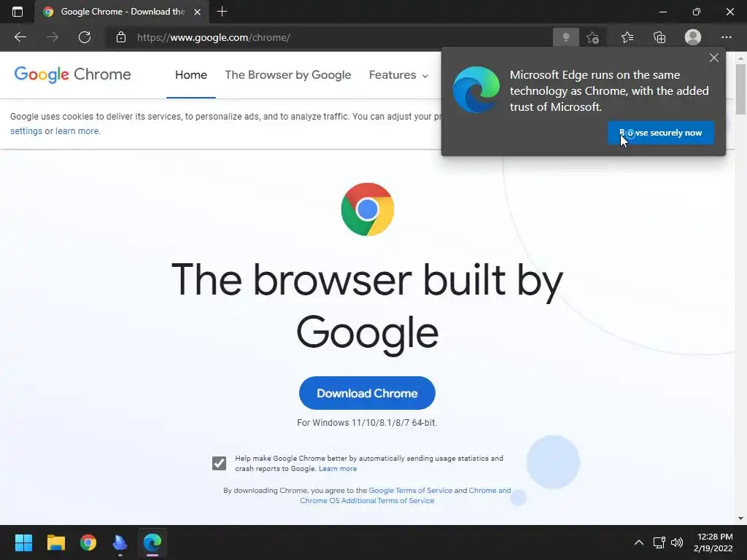
Task: Open the tab actions menu icon
Action: pos(18,12)
